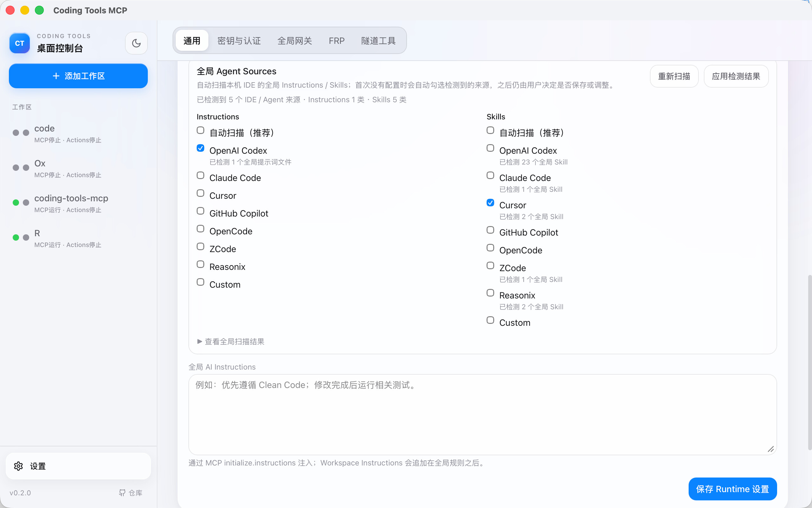This screenshot has width=812, height=508.
Task: Enable GitHub Copilot under Instructions
Action: tap(200, 211)
